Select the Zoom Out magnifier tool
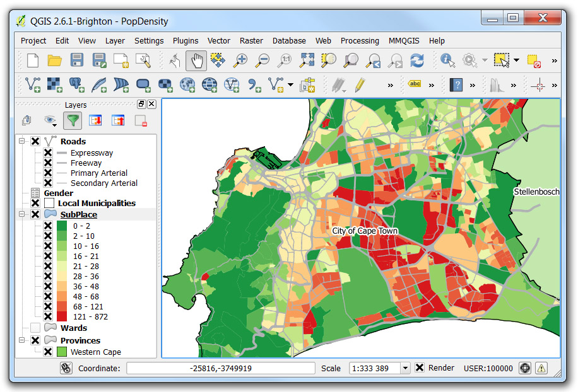The image size is (578, 392). (262, 61)
